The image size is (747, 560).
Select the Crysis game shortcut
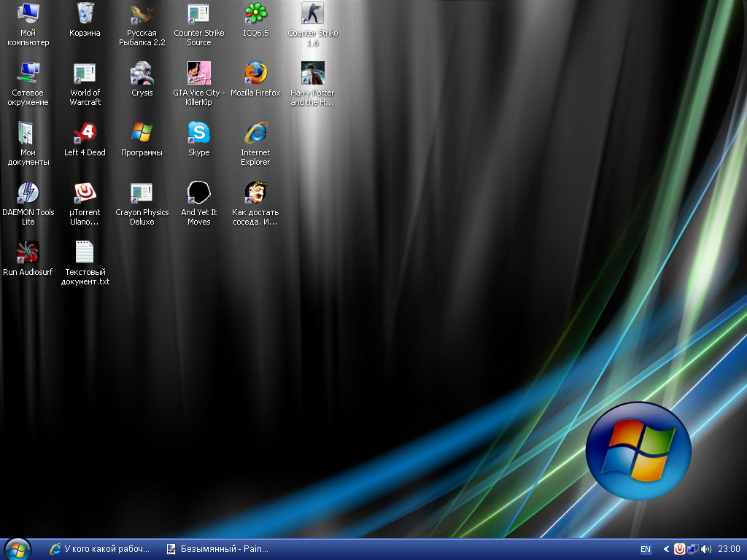pos(142,74)
